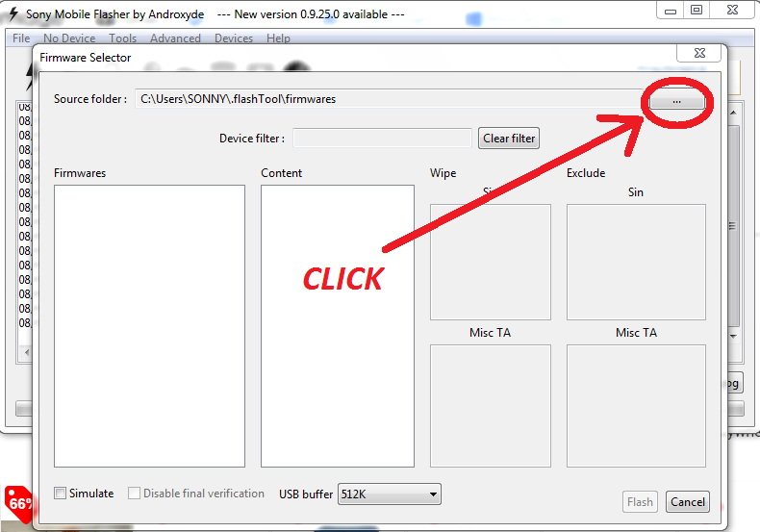Image resolution: width=760 pixels, height=532 pixels.
Task: Open the Devices menu
Action: click(x=234, y=38)
